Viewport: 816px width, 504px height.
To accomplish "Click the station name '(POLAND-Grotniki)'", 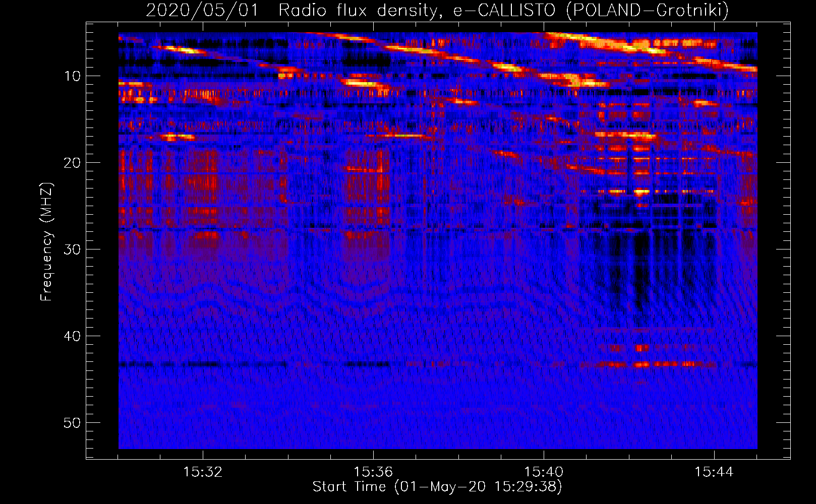I will coord(648,10).
